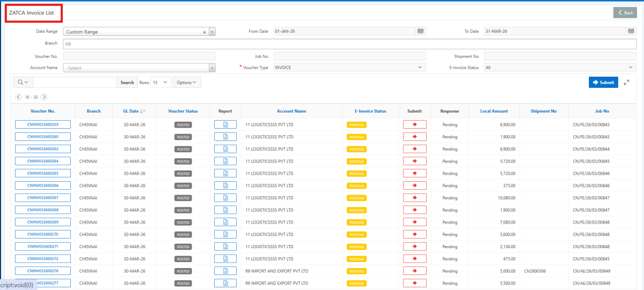Screen dimensions: 644x290
Task: Open To Date calendar picker
Action: (631, 31)
